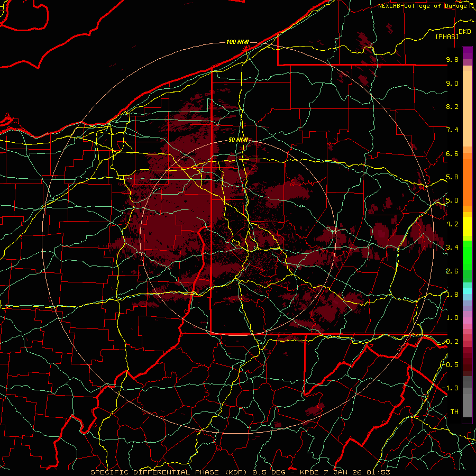Pick the purple band at top of color scale
Viewport: 476px width, 476px height.
pos(467,53)
